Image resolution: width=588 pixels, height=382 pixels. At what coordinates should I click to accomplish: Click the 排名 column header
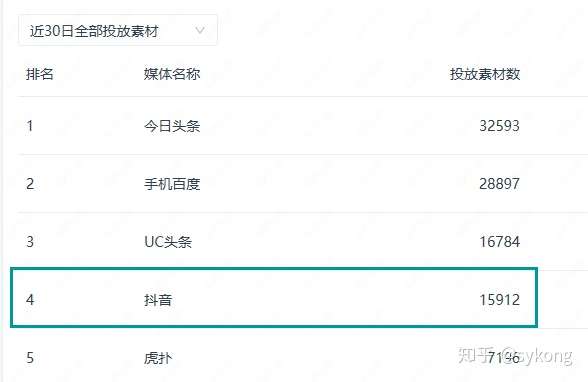point(40,74)
